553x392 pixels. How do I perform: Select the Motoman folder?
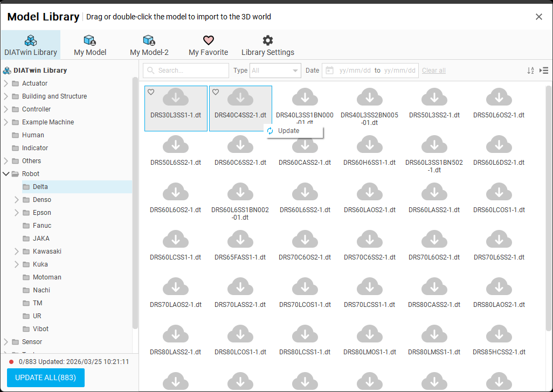(x=47, y=277)
